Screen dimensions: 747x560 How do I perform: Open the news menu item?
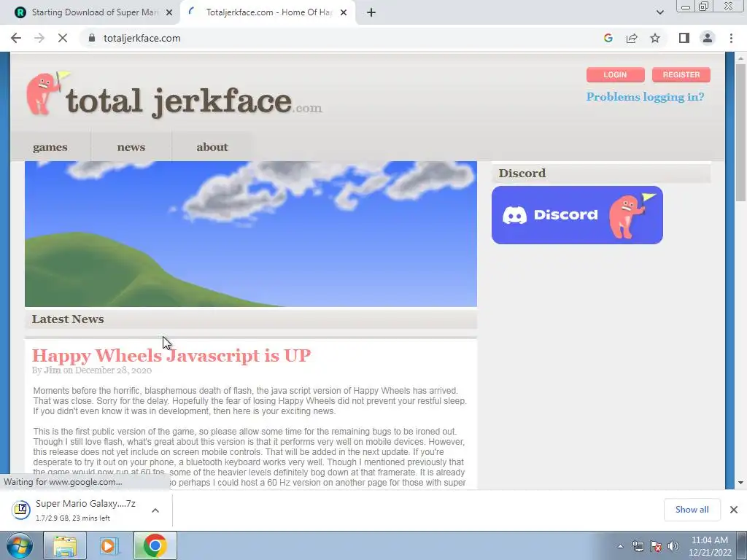coord(131,147)
